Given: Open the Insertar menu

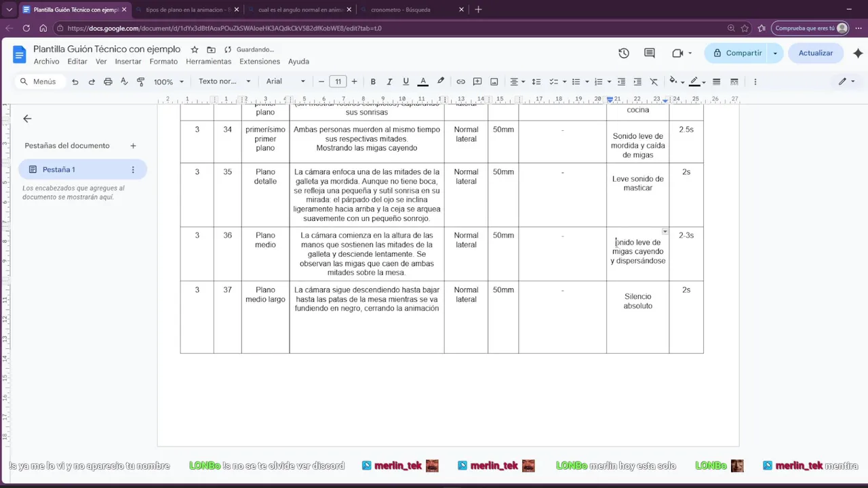Looking at the screenshot, I should tap(128, 62).
